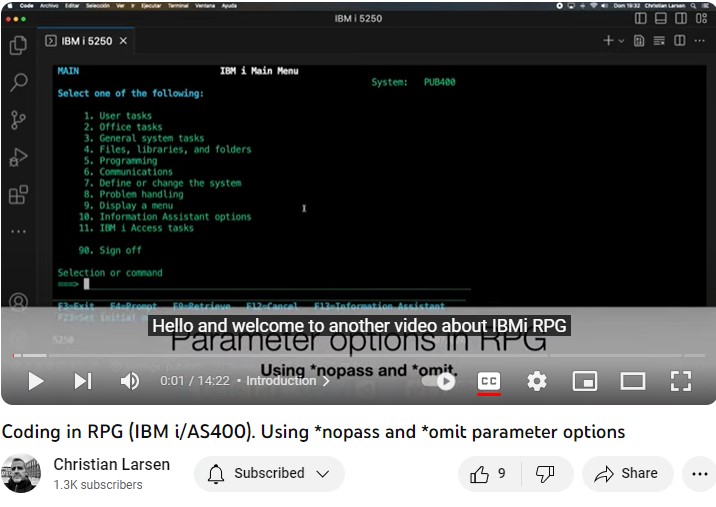Skip to the next video
The image size is (716, 507).
tap(83, 381)
